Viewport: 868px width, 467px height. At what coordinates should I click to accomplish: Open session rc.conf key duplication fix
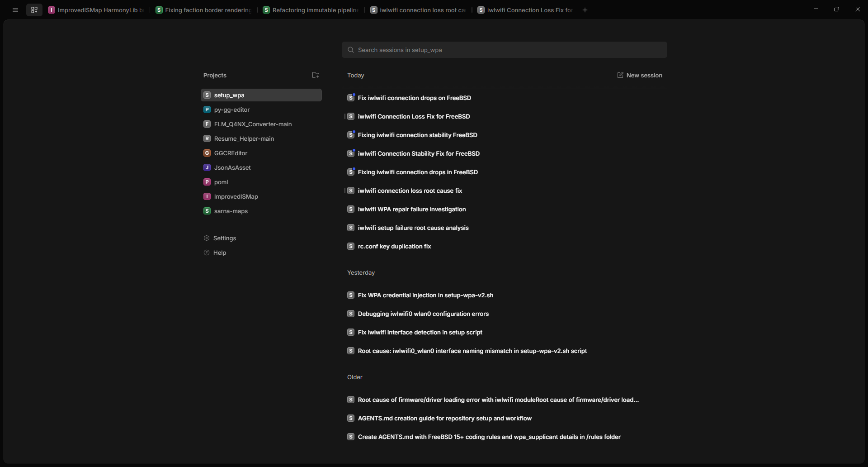[505, 246]
